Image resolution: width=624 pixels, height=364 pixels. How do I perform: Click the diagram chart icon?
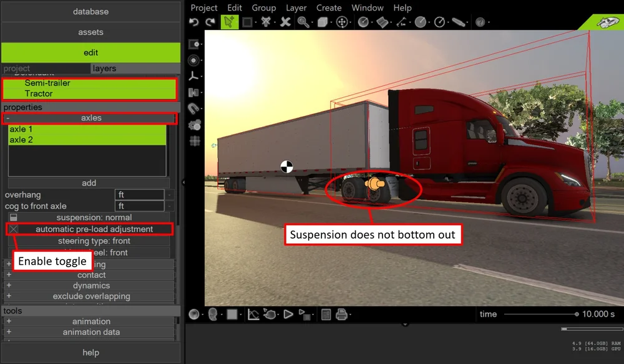[x=253, y=314]
